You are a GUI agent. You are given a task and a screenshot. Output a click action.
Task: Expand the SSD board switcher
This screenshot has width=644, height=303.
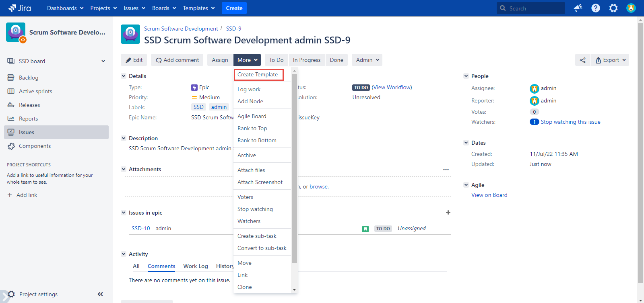tap(103, 61)
